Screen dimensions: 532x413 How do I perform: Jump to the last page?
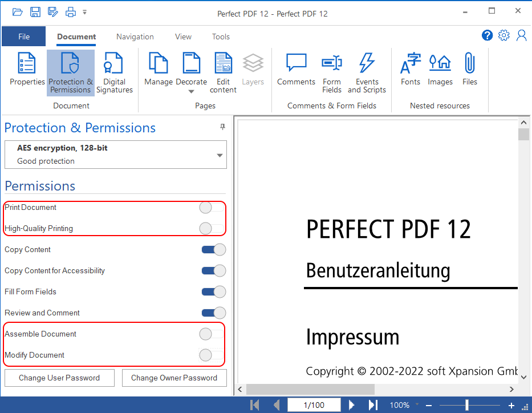(x=373, y=405)
